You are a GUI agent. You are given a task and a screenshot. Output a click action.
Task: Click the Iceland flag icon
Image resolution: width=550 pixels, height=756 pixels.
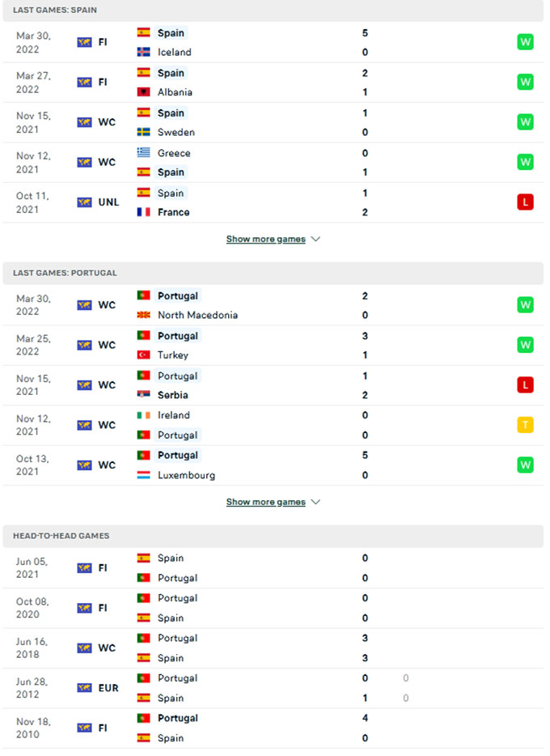(143, 52)
